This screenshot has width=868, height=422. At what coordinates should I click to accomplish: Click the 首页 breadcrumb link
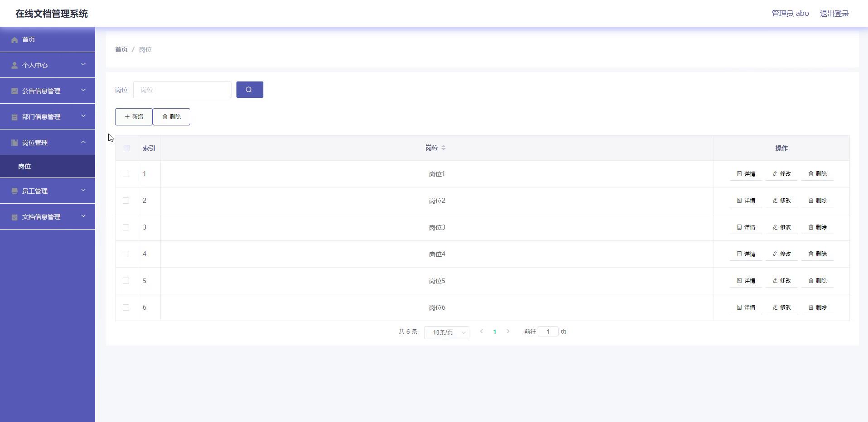(x=121, y=49)
